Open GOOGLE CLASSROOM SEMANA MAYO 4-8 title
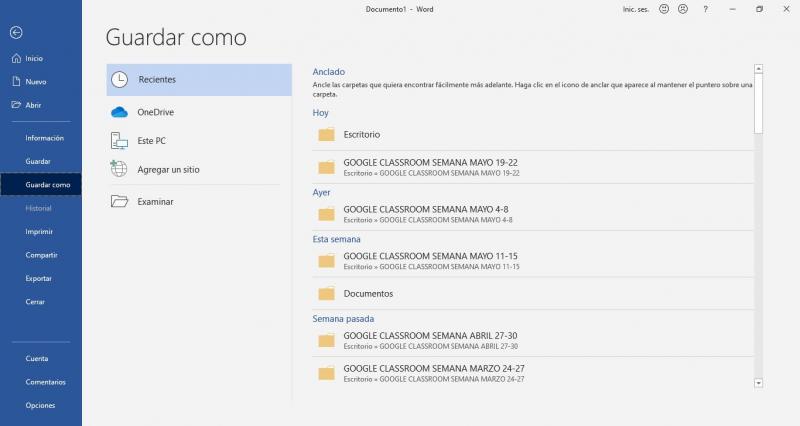 tap(426, 209)
